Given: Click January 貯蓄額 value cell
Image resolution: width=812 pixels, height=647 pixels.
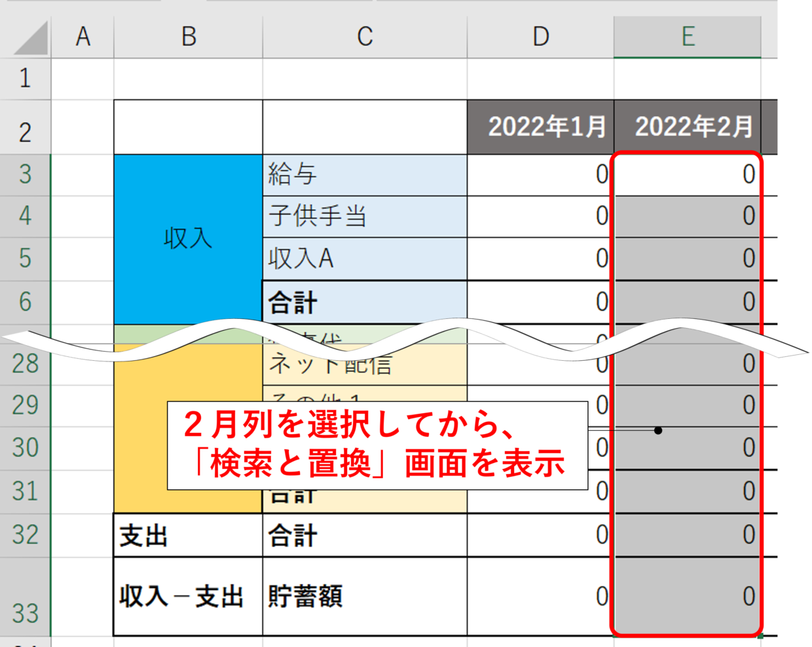Looking at the screenshot, I should coord(540,597).
